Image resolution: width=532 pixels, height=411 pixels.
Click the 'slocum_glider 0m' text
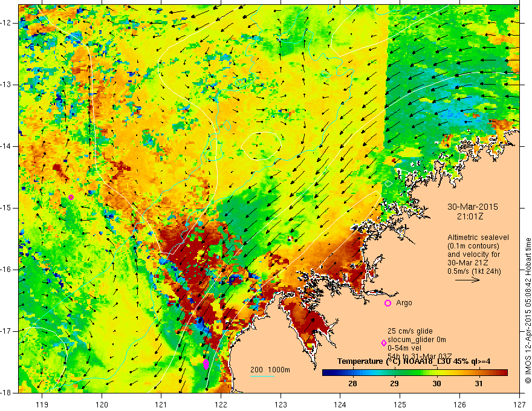417,340
